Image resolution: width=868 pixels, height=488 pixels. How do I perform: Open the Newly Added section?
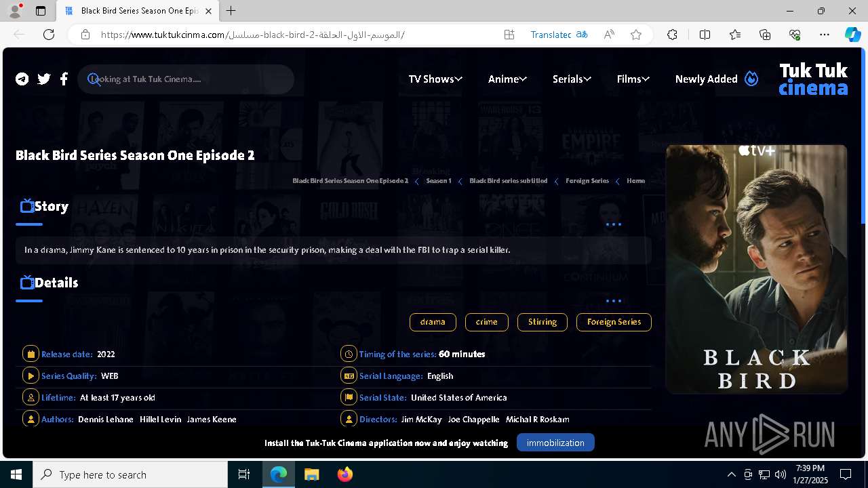(706, 79)
